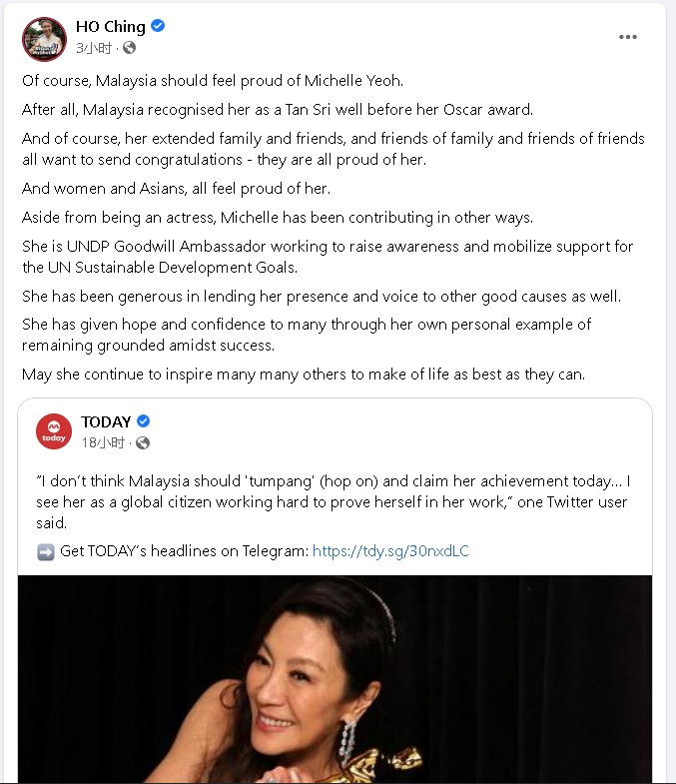676x784 pixels.
Task: Click the verified badge beside HO Ching
Action: pos(158,27)
